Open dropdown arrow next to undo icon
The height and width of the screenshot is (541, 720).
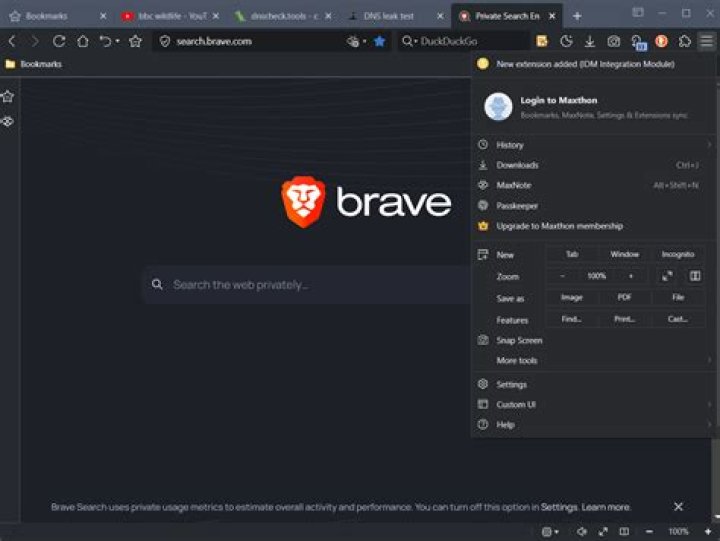(118, 41)
